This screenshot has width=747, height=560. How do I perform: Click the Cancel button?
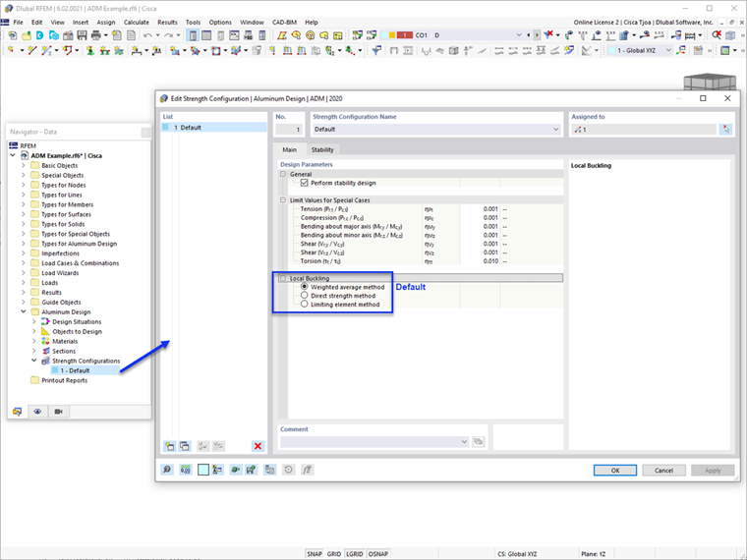click(x=663, y=471)
